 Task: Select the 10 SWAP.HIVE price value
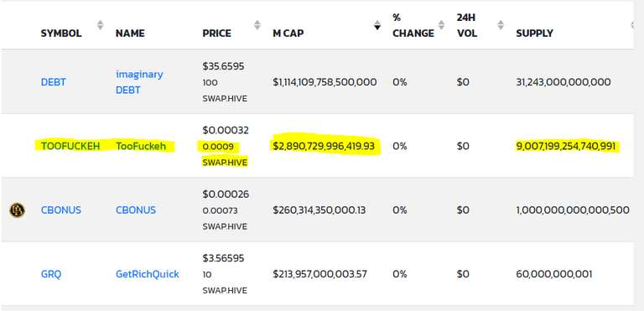(225, 282)
